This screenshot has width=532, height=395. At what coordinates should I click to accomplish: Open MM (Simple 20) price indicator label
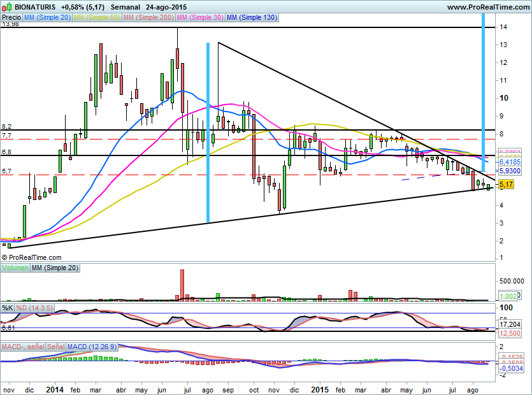pyautogui.click(x=48, y=17)
